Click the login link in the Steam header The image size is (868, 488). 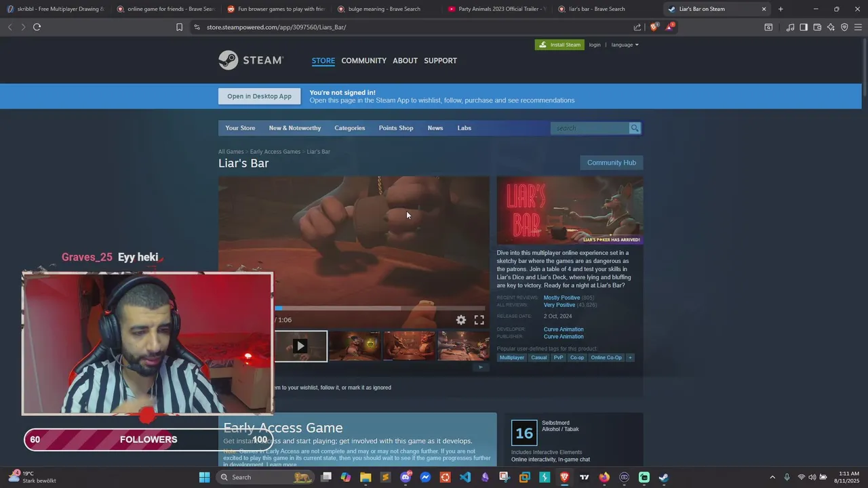(x=595, y=45)
